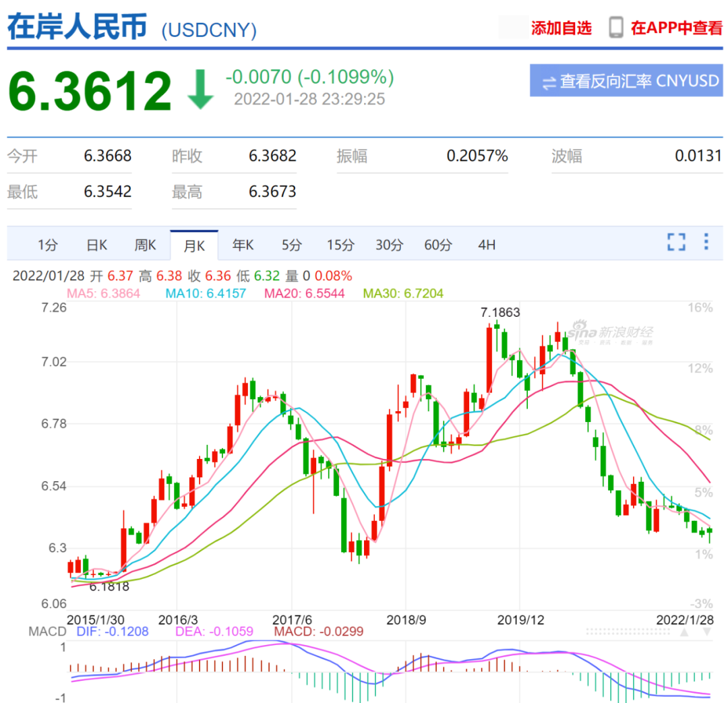This screenshot has width=728, height=703.
Task: Click the MA30: 6.7204 indicator label
Action: pyautogui.click(x=403, y=293)
